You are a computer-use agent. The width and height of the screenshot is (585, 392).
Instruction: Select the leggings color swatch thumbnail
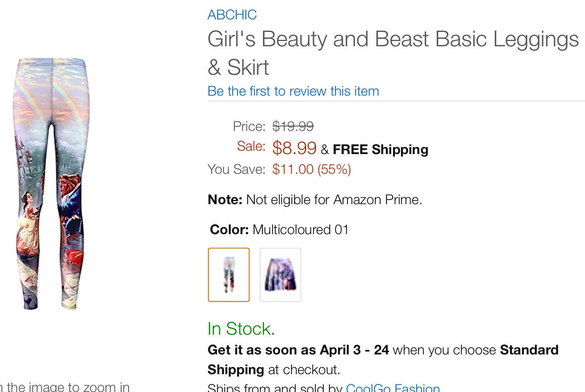(229, 275)
